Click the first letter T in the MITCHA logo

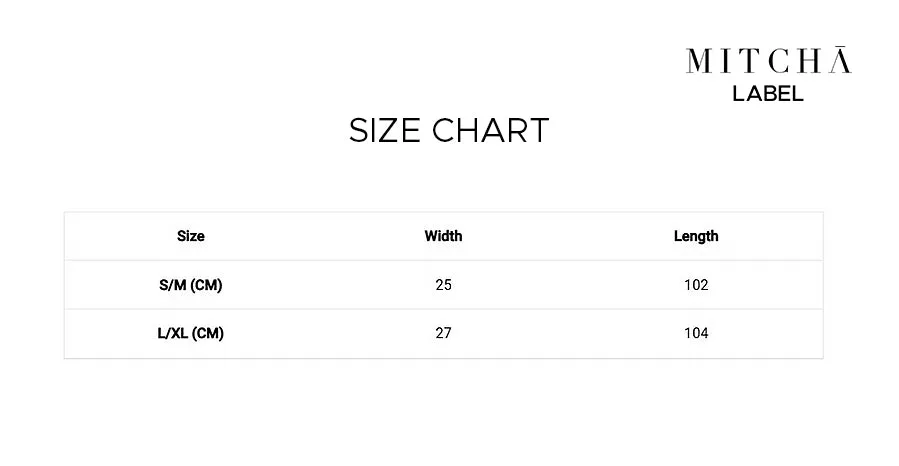[x=750, y=61]
